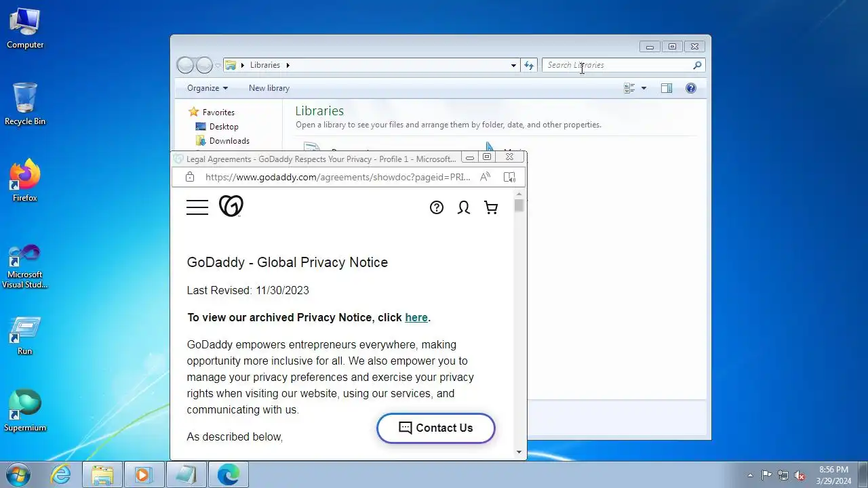Click the lock site-info icon in Edge
The image size is (868, 488).
coord(190,177)
